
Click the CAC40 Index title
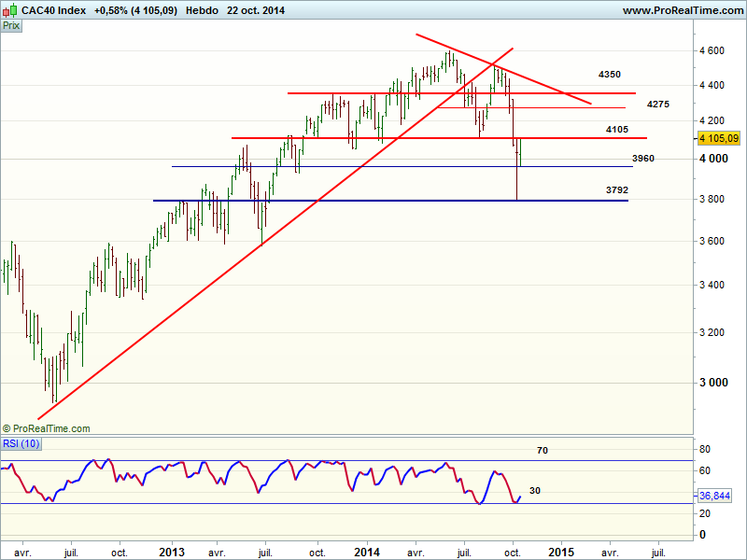tap(52, 10)
